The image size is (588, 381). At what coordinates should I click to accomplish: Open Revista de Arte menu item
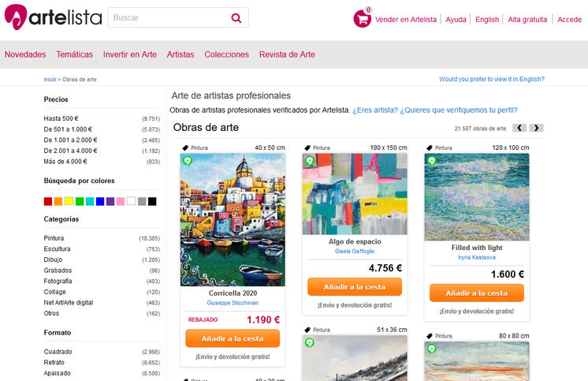[x=287, y=54]
